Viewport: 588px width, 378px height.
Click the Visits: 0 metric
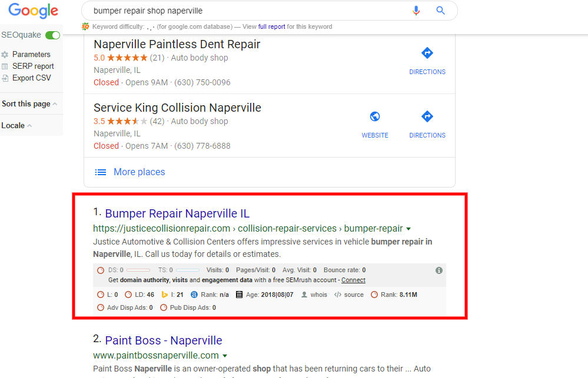point(218,270)
